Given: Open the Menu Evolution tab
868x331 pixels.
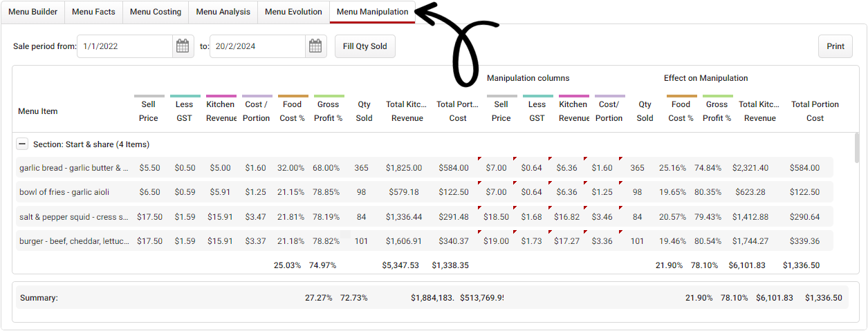Looking at the screenshot, I should 293,12.
